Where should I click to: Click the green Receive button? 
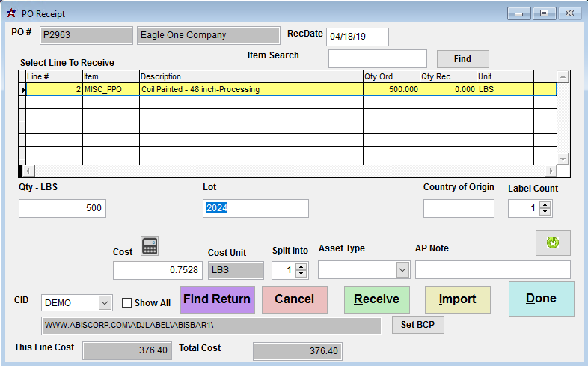[x=376, y=299]
